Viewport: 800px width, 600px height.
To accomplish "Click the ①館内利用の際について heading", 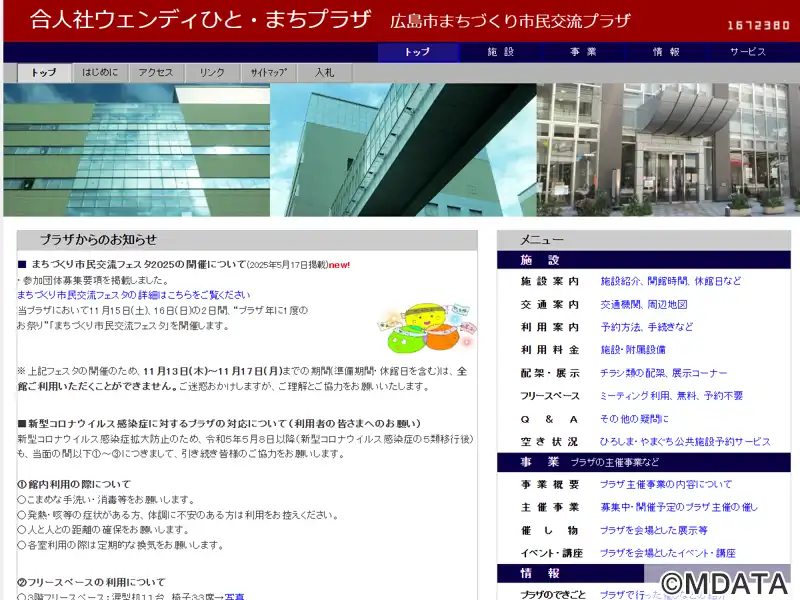I will tap(74, 484).
